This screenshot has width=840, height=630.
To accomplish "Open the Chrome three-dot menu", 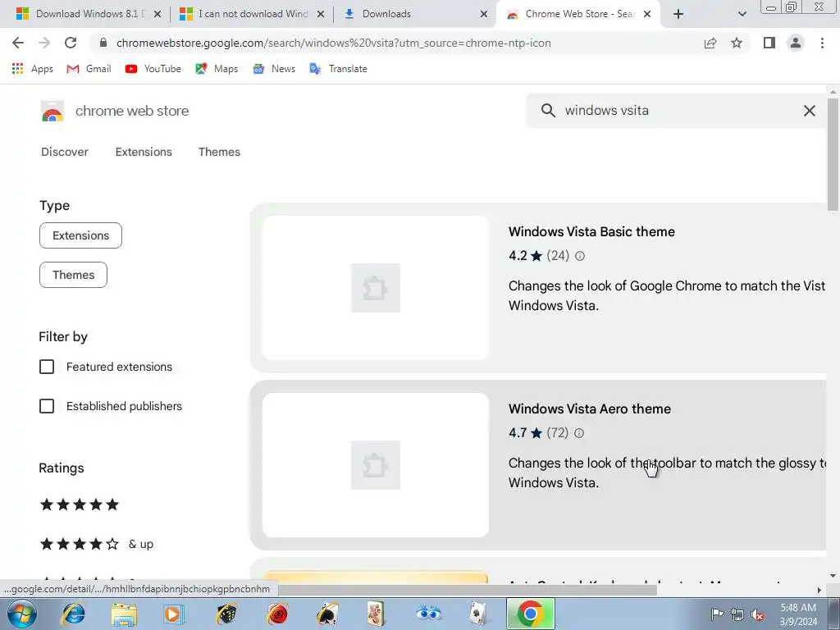I will pos(822,43).
